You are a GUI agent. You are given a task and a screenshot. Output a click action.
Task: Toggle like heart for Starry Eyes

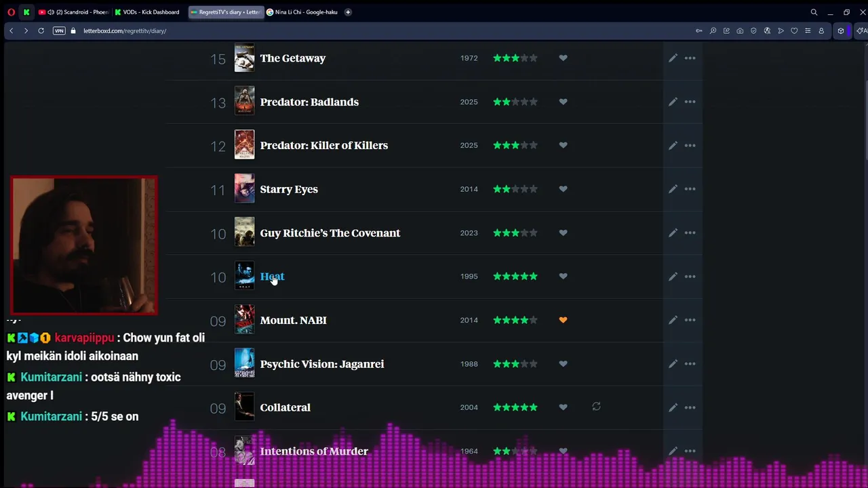pyautogui.click(x=563, y=189)
